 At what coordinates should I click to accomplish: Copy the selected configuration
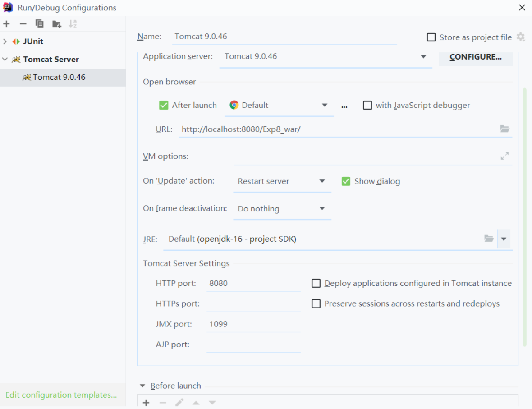pos(39,24)
